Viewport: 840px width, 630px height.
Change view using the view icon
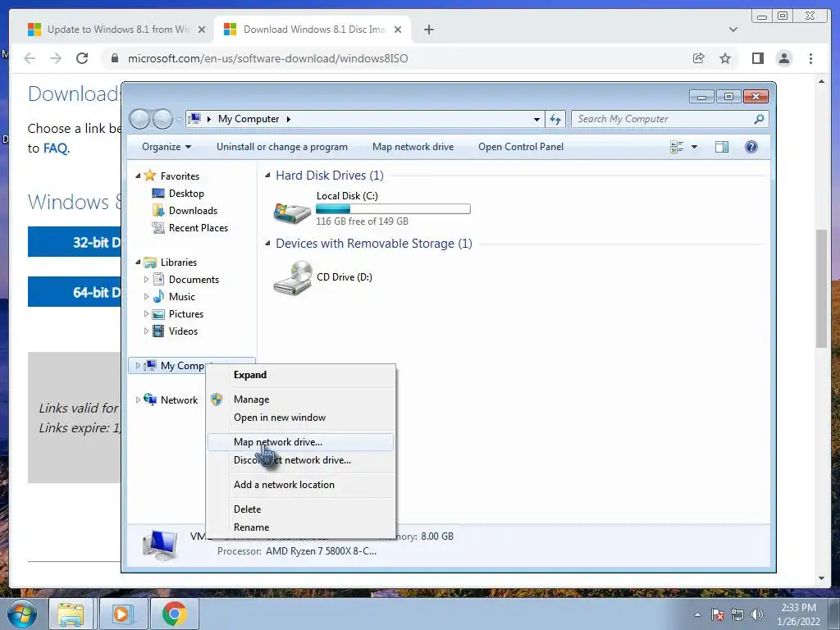677,147
